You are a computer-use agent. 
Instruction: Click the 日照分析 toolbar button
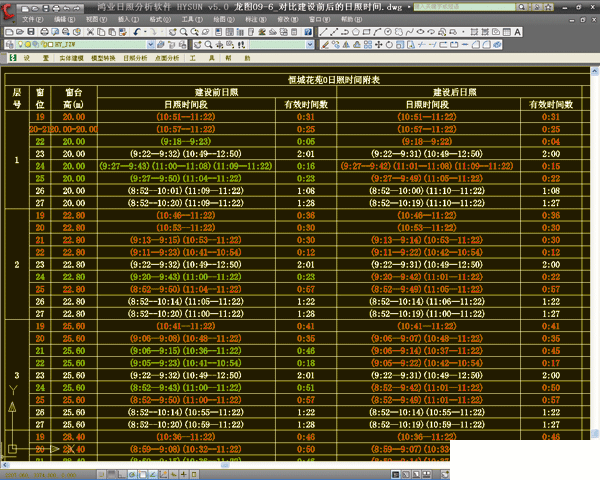coord(135,58)
